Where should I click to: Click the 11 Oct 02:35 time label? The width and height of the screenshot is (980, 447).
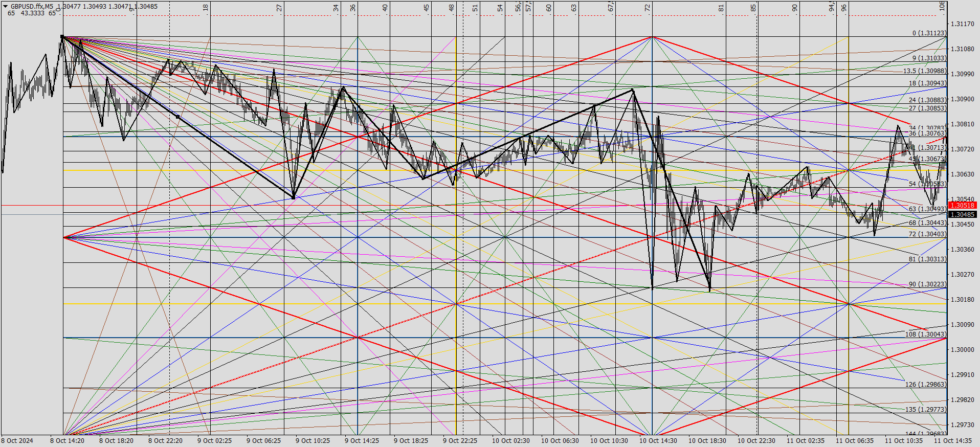(x=806, y=441)
